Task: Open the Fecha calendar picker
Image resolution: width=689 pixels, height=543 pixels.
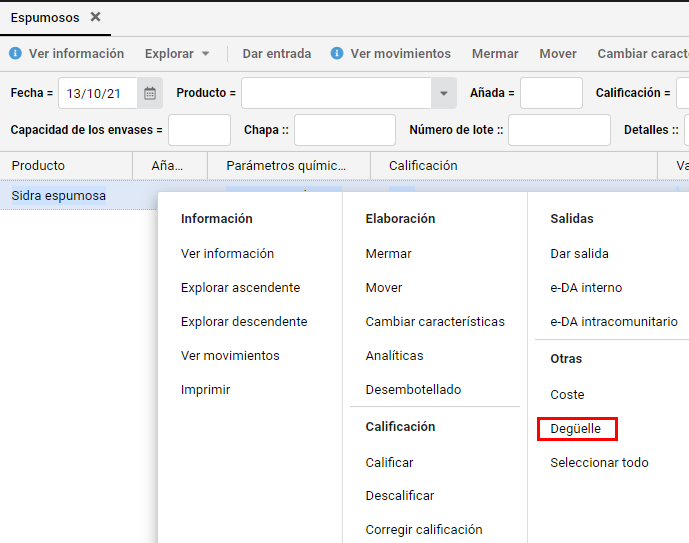Action: (x=150, y=93)
